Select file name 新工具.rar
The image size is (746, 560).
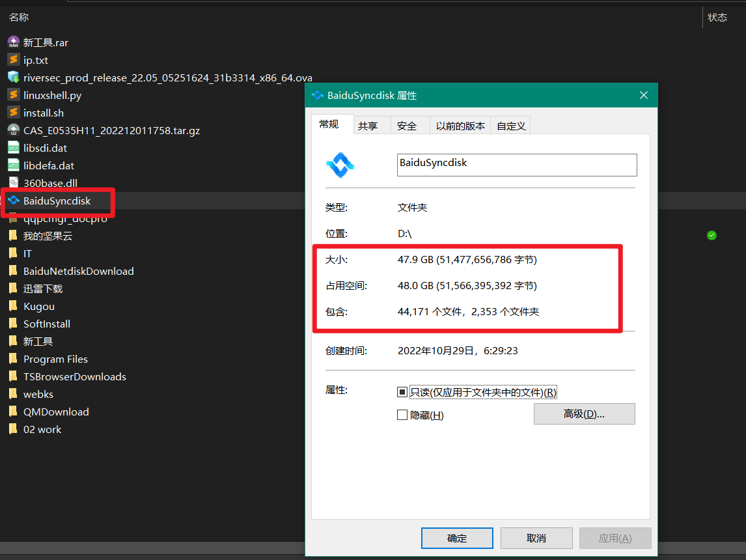point(46,42)
